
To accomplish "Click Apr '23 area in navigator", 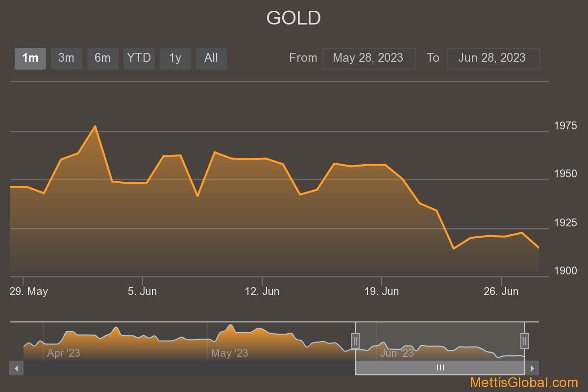I will (63, 353).
